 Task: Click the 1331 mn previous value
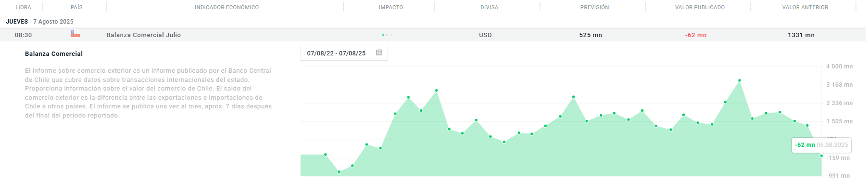801,35
